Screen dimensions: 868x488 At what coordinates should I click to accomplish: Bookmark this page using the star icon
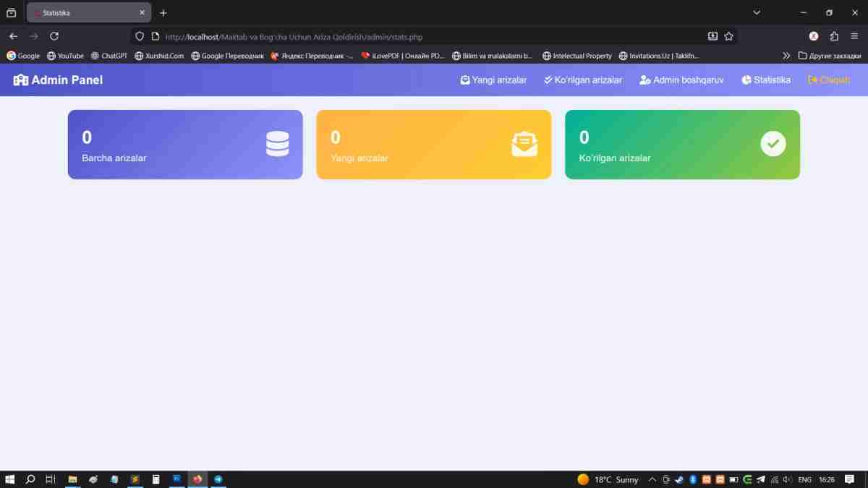[728, 35]
